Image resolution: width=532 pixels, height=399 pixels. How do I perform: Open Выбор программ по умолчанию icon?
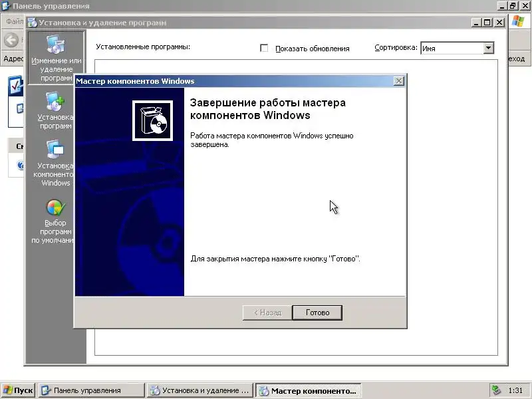(x=55, y=221)
